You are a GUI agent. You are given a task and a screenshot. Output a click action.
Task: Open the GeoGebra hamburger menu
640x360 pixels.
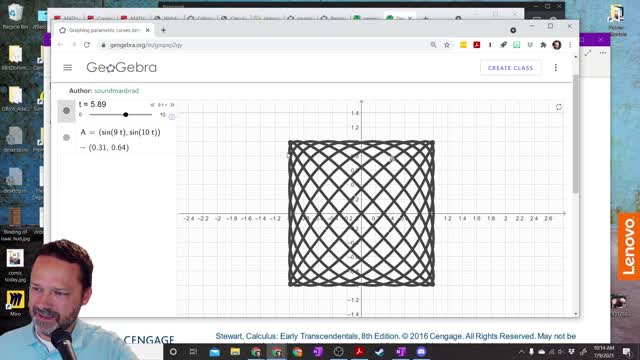click(x=68, y=68)
